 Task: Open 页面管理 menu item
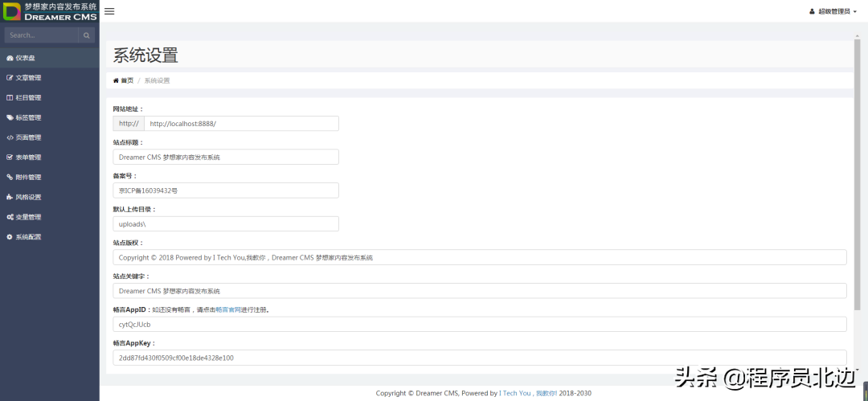[x=50, y=138]
